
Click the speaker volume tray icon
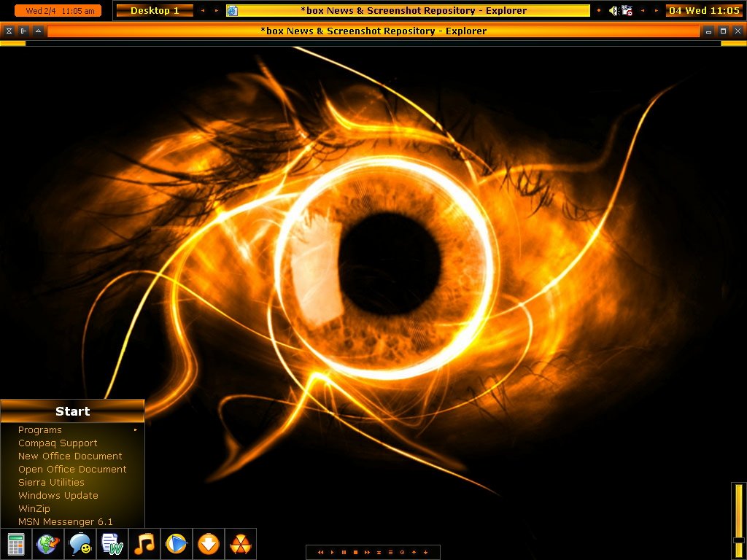[x=614, y=10]
